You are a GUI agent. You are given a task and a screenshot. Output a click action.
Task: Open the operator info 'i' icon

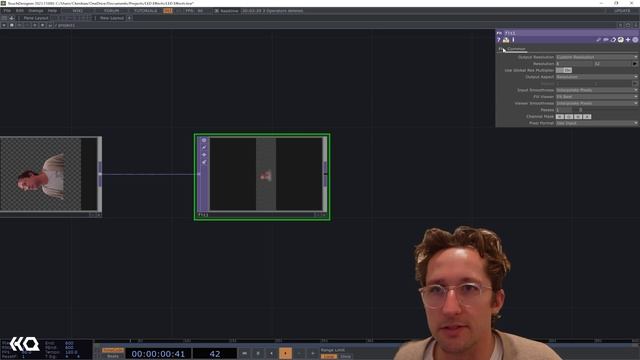pos(513,40)
